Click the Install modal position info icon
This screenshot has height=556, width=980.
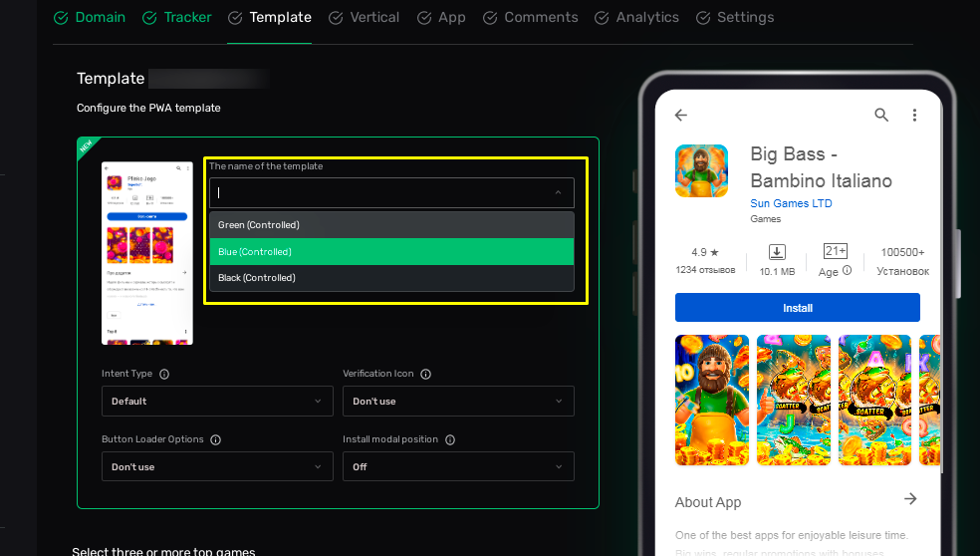[x=449, y=440]
